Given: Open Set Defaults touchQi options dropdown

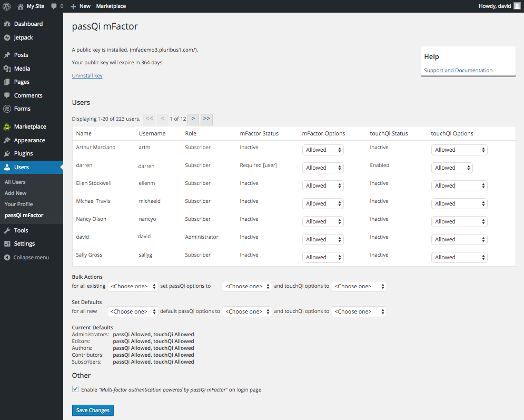Looking at the screenshot, I should click(359, 312).
